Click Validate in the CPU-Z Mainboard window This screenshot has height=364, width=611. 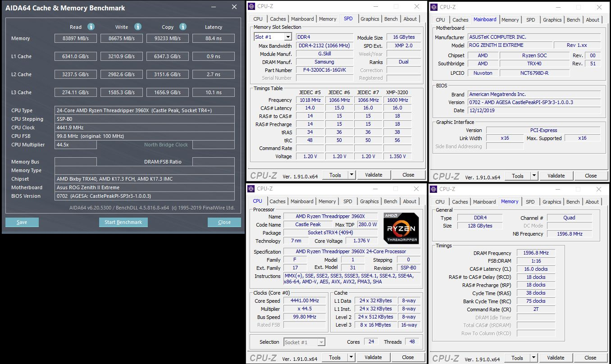(556, 176)
